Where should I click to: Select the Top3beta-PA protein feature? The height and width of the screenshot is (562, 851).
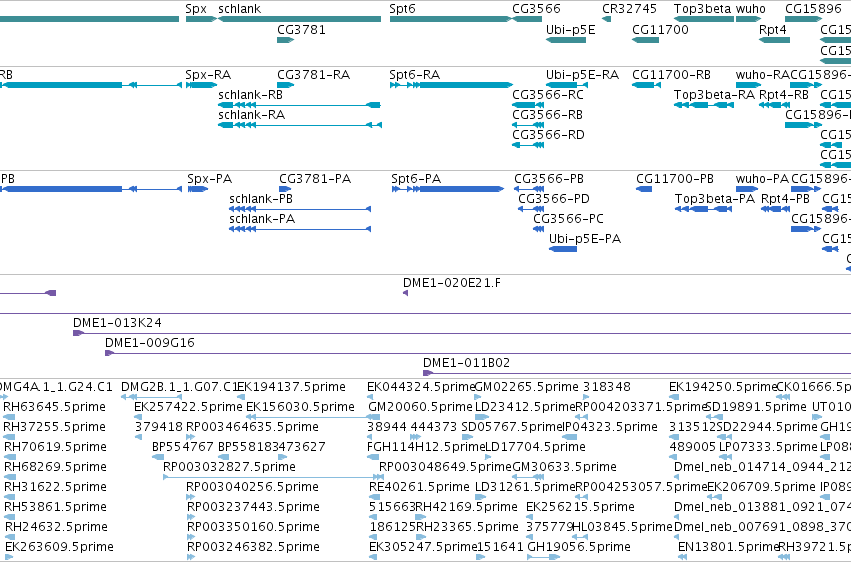tap(704, 209)
